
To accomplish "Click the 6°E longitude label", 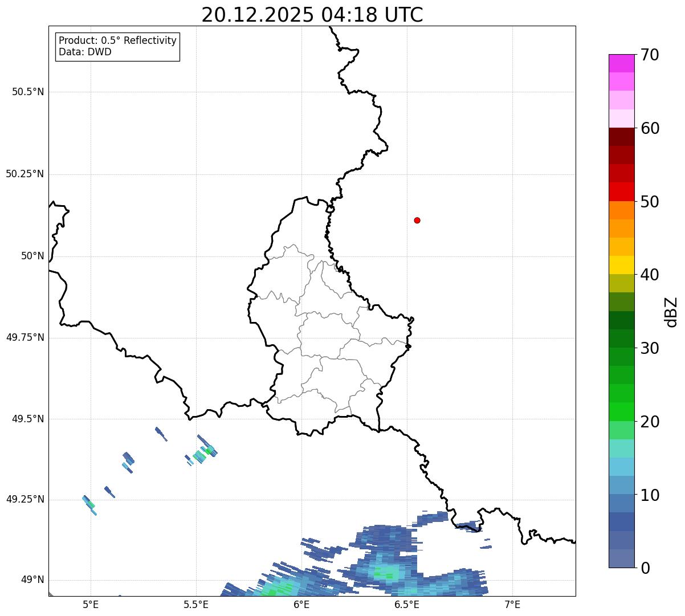I will coord(301,605).
